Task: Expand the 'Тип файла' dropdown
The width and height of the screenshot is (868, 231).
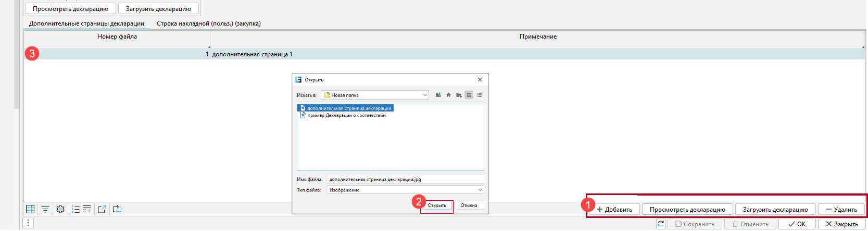Action: click(x=480, y=190)
